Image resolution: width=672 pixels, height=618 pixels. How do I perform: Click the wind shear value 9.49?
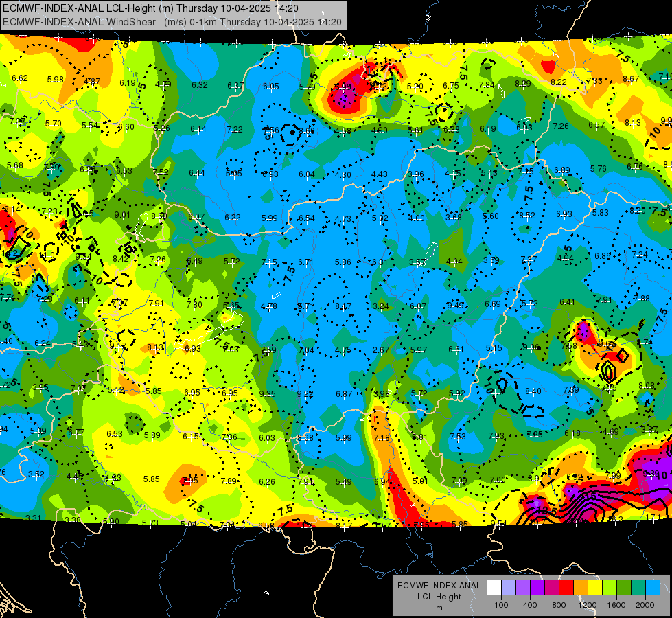tap(456, 305)
